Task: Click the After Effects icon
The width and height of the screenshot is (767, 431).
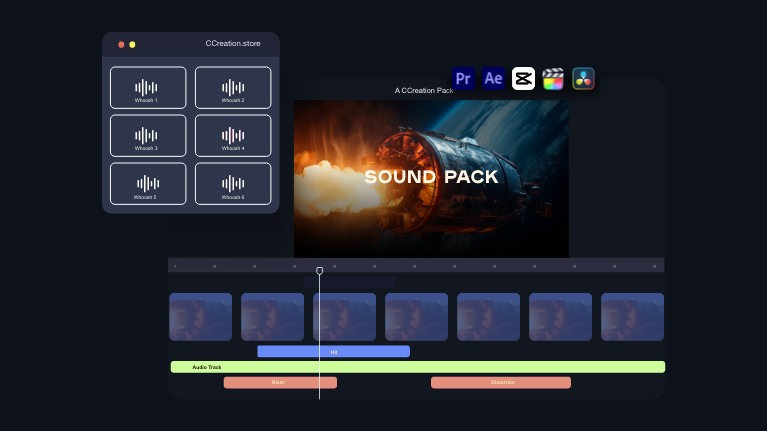Action: pyautogui.click(x=493, y=78)
